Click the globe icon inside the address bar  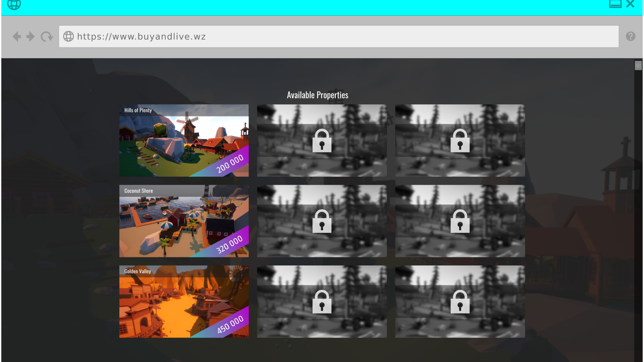[x=69, y=37]
